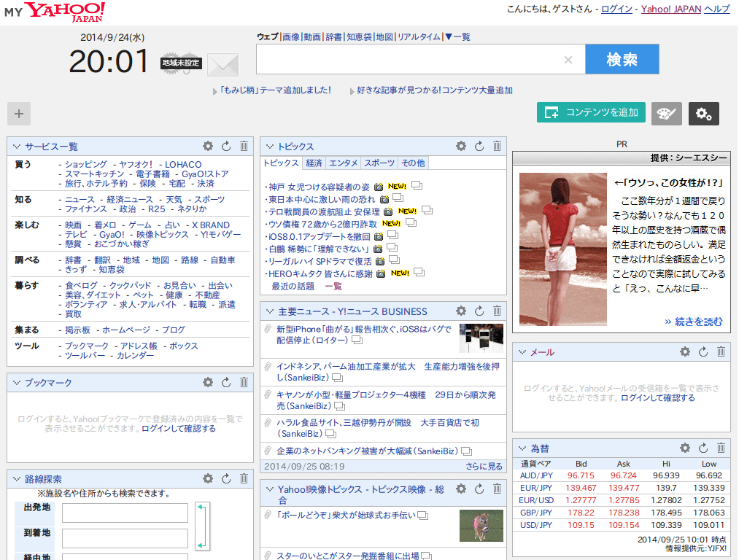747x560 pixels.
Task: Refresh the サービス一覧 panel
Action: pyautogui.click(x=226, y=146)
